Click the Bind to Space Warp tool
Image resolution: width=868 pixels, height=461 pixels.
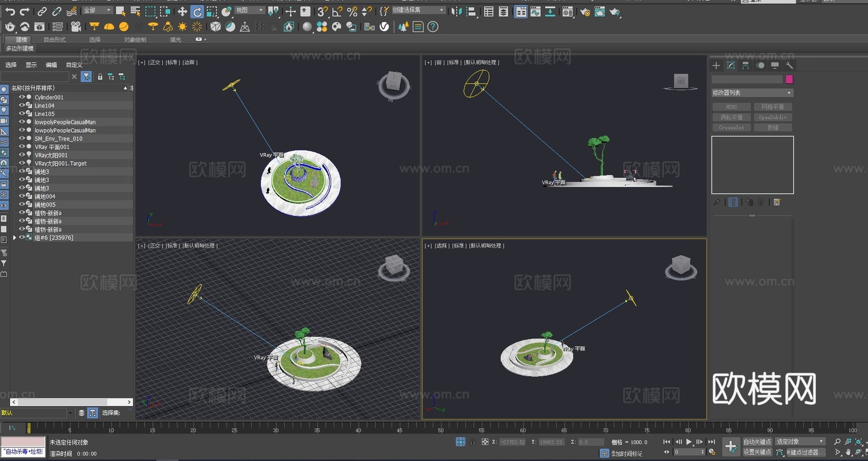(72, 12)
